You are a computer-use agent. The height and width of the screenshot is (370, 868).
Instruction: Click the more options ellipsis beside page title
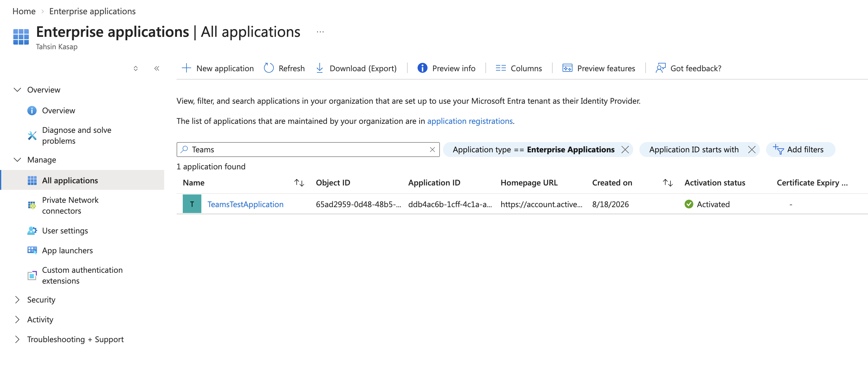click(320, 32)
